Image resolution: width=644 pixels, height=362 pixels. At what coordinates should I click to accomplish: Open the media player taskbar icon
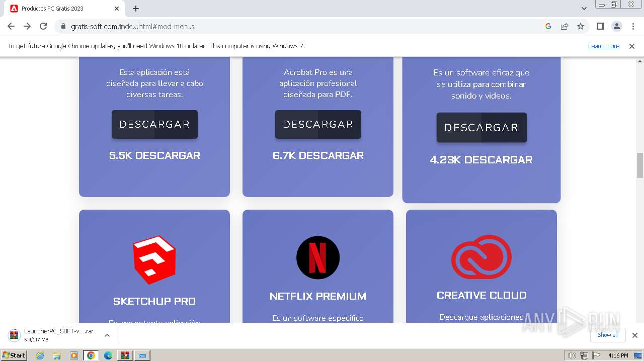coord(74,355)
